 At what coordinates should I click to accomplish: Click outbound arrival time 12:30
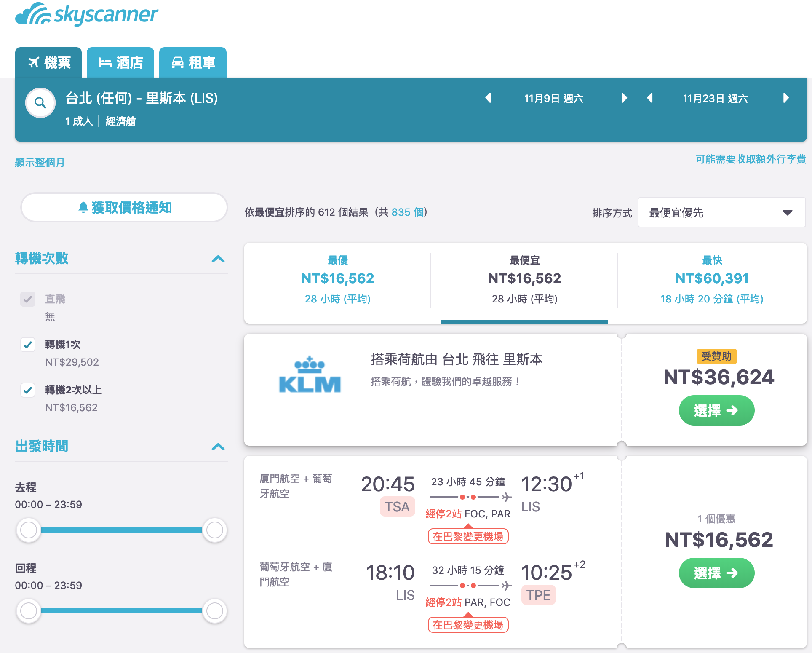coord(546,484)
